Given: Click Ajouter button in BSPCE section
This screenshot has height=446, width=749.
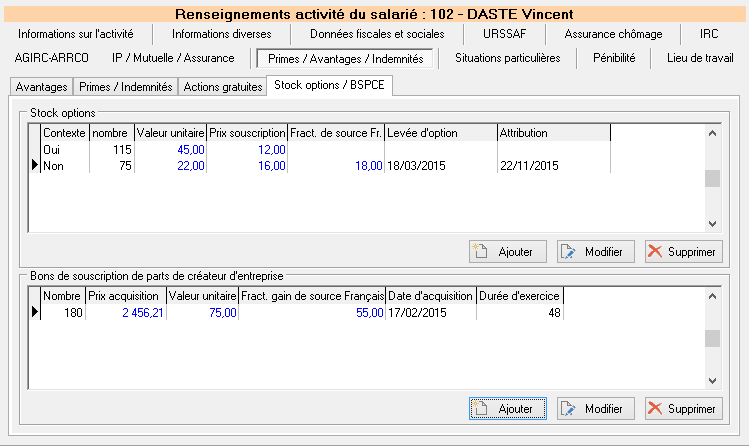Looking at the screenshot, I should (x=507, y=408).
